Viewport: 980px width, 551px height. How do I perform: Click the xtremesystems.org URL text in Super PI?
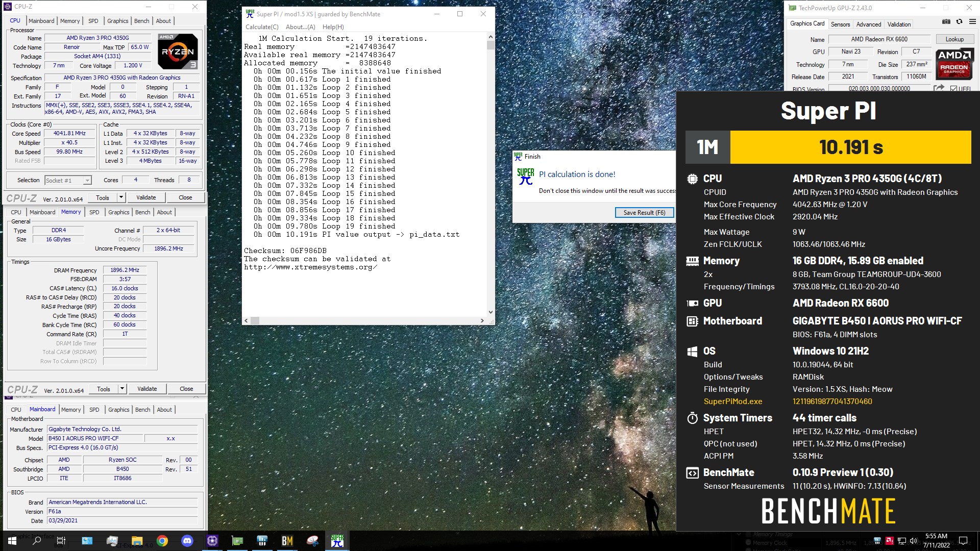click(x=310, y=267)
